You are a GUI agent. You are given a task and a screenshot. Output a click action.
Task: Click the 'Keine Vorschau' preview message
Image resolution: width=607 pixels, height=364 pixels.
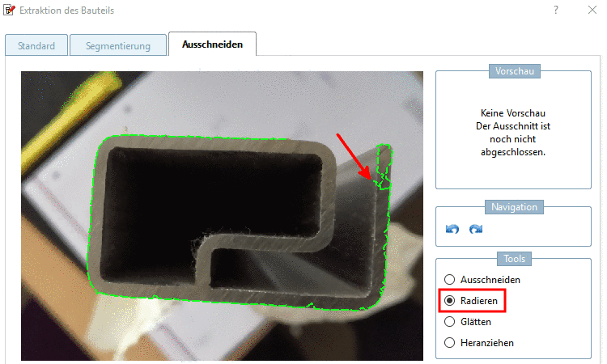[513, 133]
